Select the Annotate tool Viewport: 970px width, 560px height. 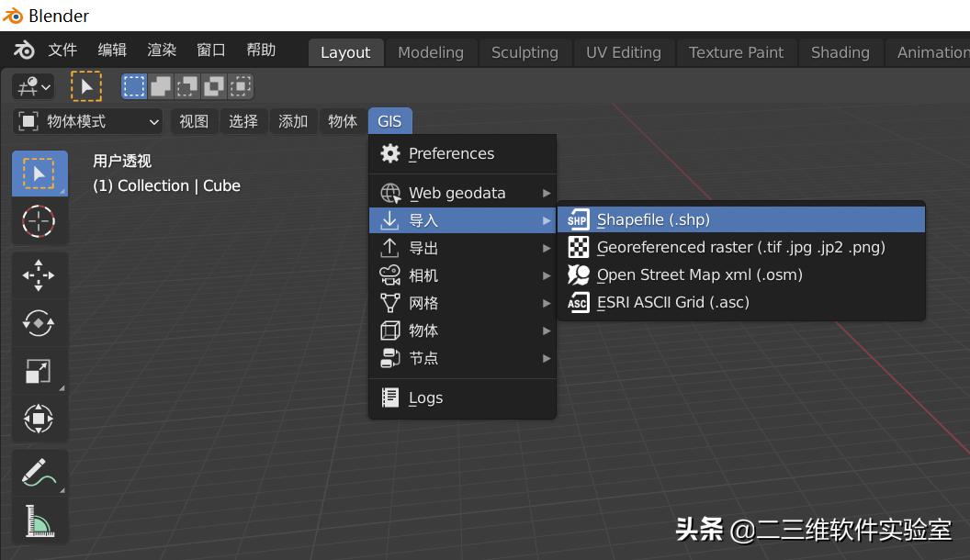39,471
